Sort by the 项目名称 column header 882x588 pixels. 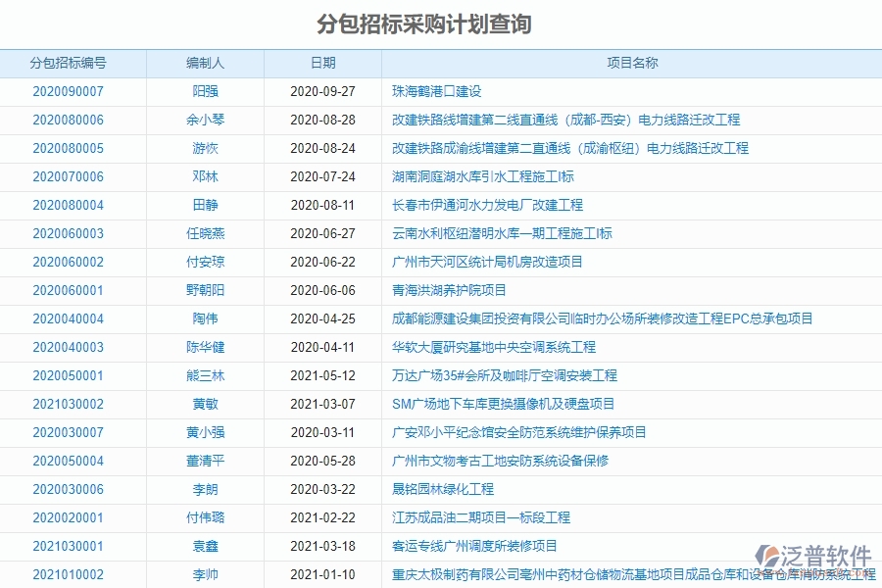pos(631,62)
